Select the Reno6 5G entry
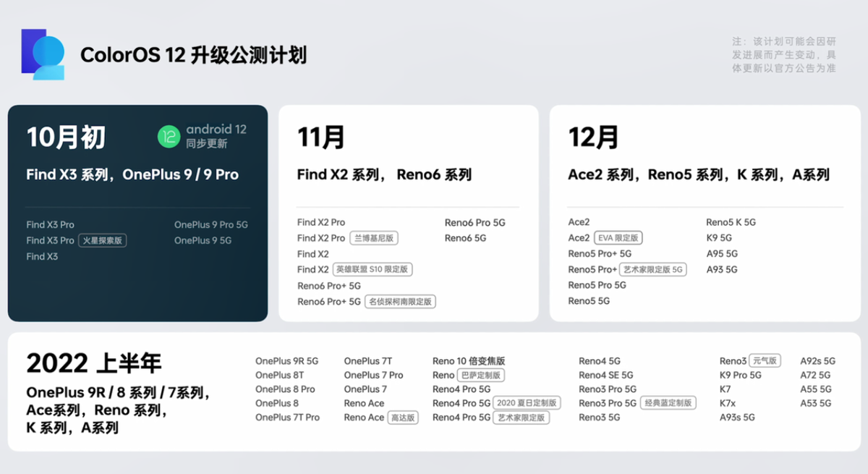Image resolution: width=868 pixels, height=474 pixels. coord(465,238)
